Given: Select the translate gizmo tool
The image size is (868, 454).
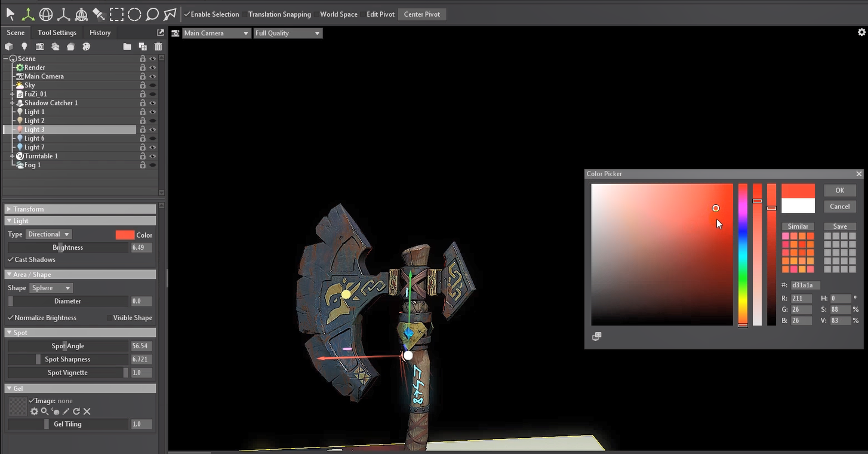Looking at the screenshot, I should 28,14.
